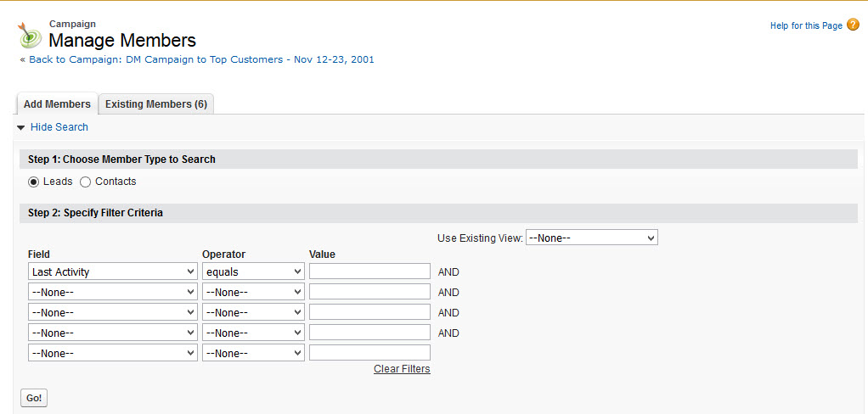Screen dimensions: 868x414
Task: Select the Leads radio button
Action: [x=34, y=182]
